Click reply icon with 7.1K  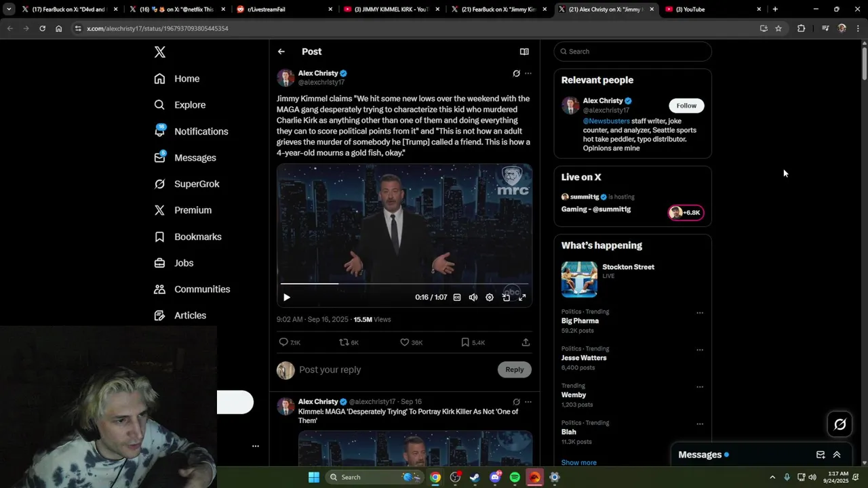pos(290,342)
